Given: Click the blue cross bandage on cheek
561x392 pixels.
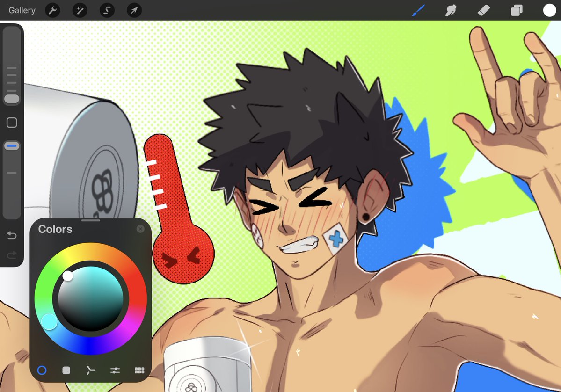Looking at the screenshot, I should coord(335,238).
